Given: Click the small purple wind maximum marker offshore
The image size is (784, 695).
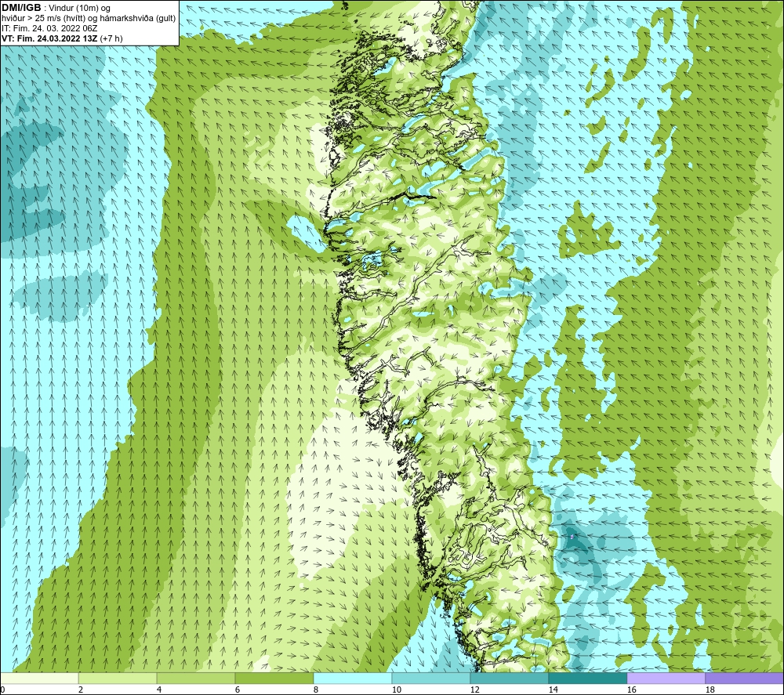Looking at the screenshot, I should tap(571, 537).
